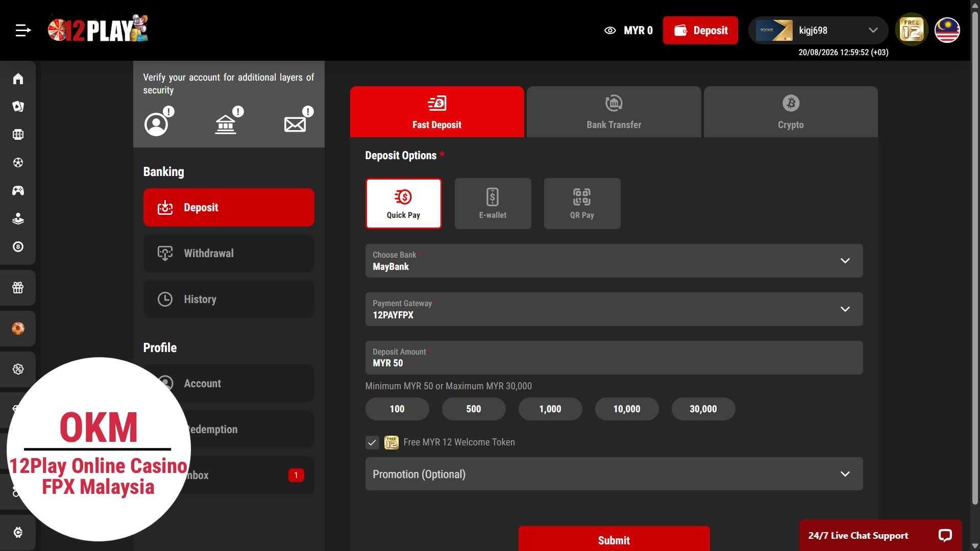
Task: Open the bottom sidebar coin gear icon
Action: point(18,533)
